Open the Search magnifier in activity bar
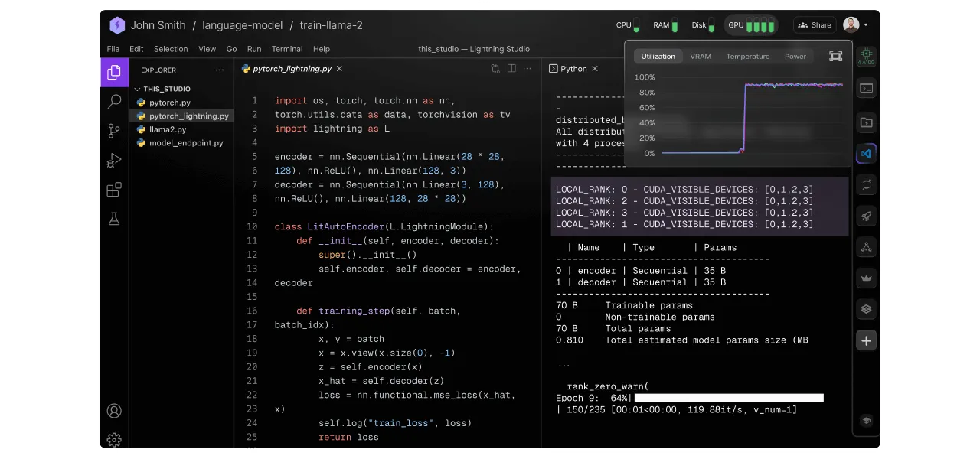This screenshot has height=459, width=980. pos(114,101)
